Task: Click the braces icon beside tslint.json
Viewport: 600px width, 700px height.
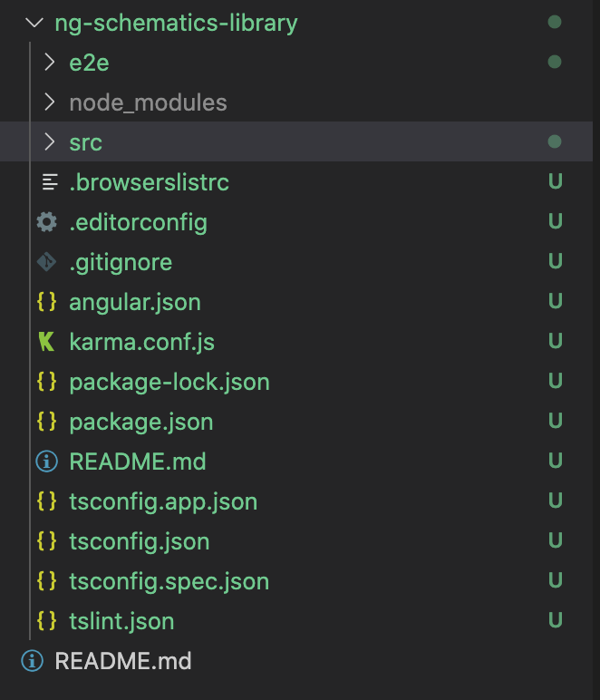Action: [x=47, y=620]
